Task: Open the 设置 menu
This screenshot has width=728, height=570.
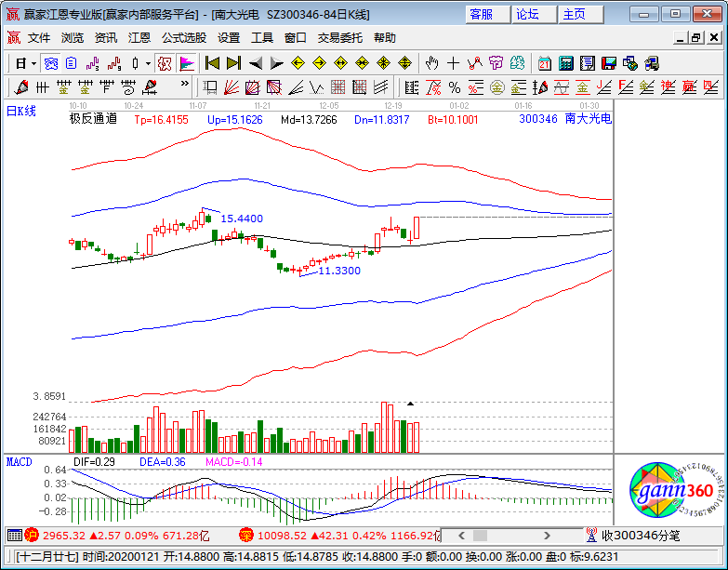Action: (x=229, y=38)
